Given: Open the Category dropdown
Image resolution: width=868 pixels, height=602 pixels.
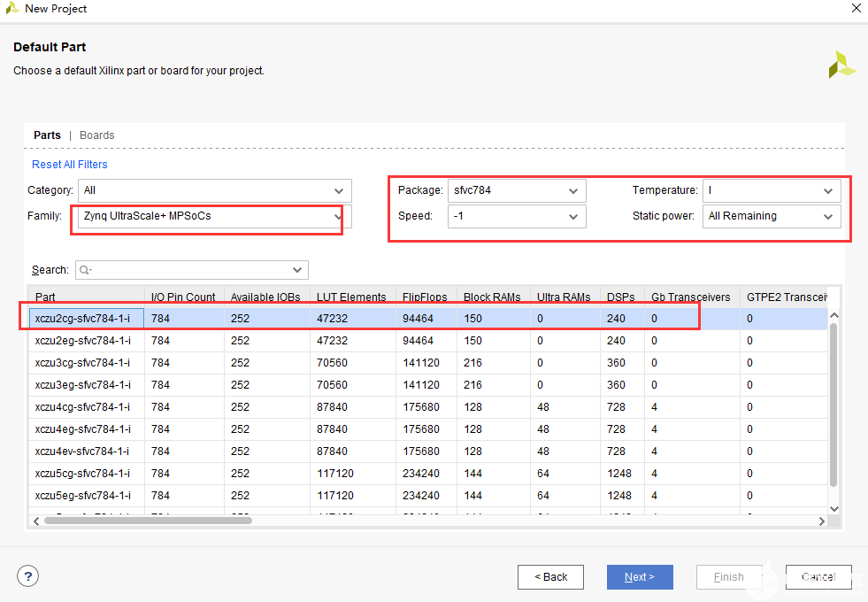Looking at the screenshot, I should click(x=214, y=190).
